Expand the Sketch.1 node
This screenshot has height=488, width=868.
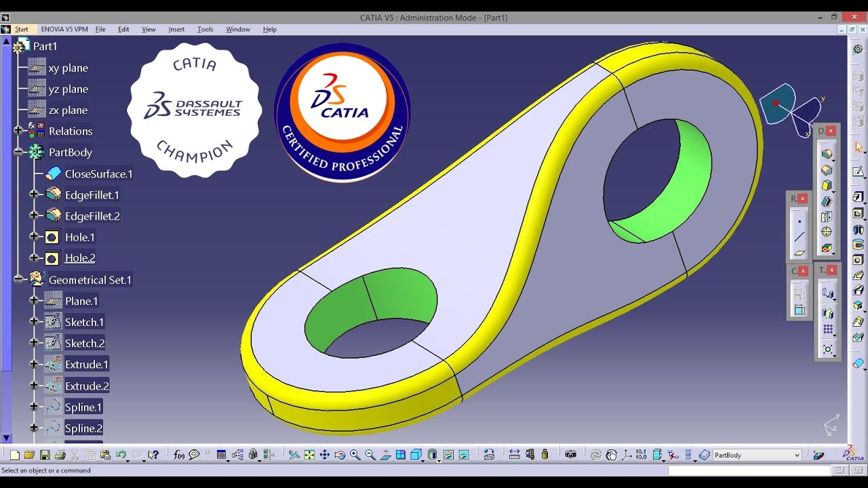(34, 322)
